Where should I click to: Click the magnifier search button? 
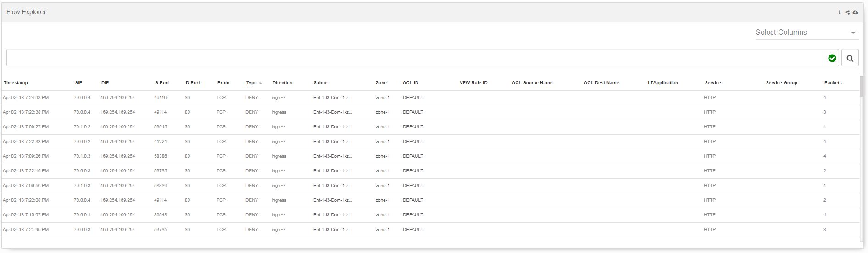point(850,58)
